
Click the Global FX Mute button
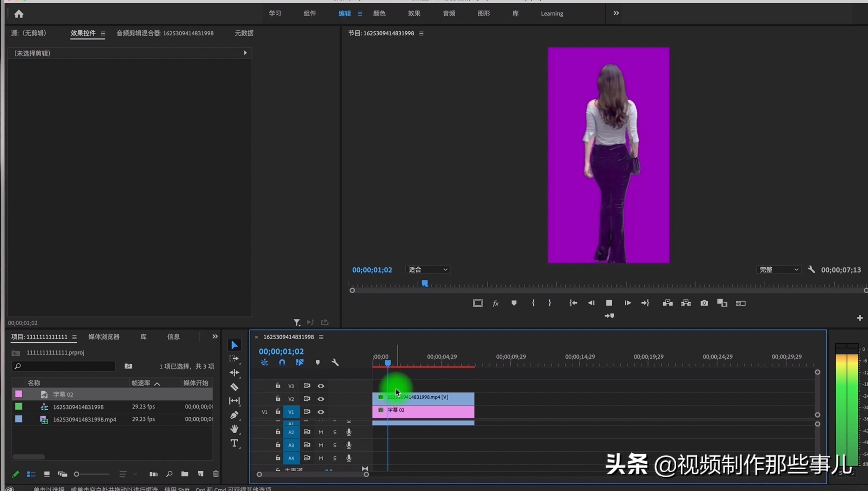pos(496,303)
